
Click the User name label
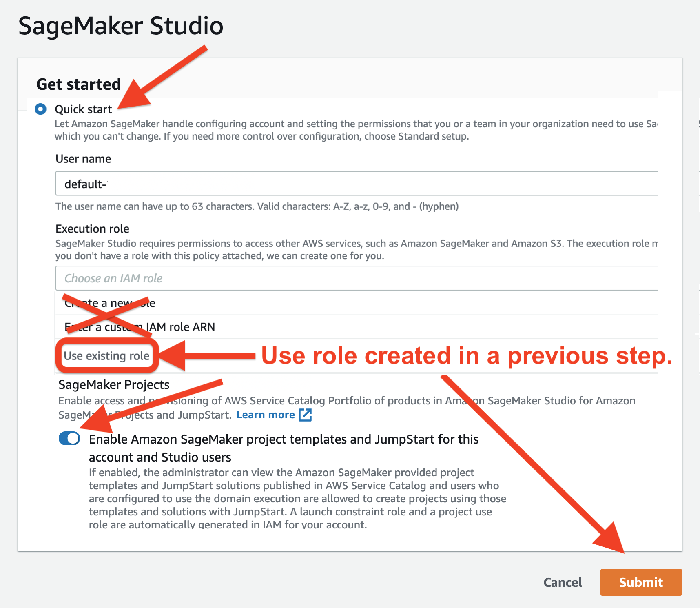click(83, 159)
